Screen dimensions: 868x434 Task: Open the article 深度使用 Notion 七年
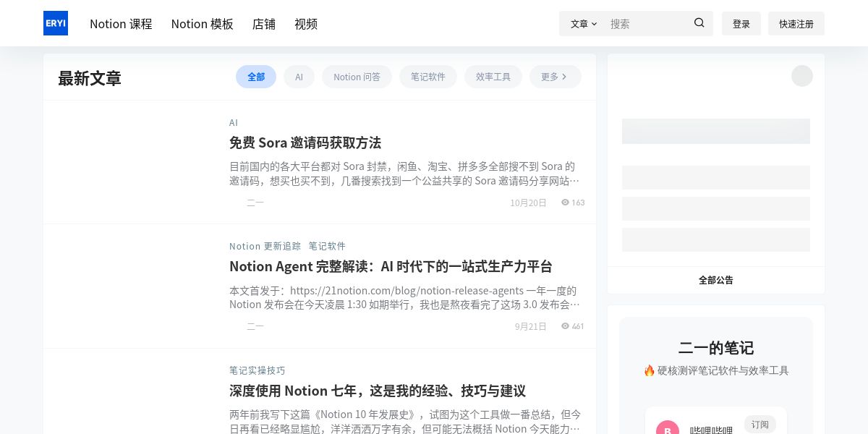378,391
